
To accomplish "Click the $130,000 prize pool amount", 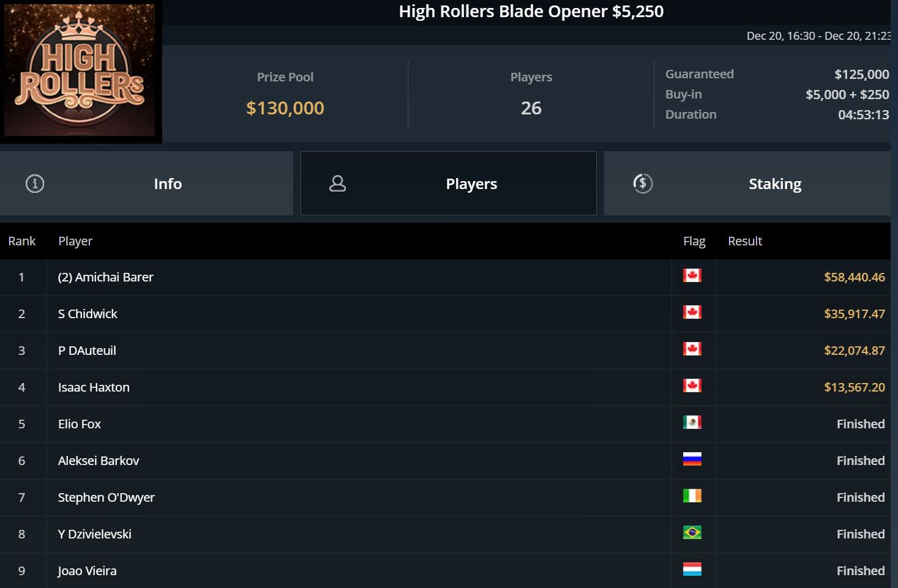I will tap(285, 108).
